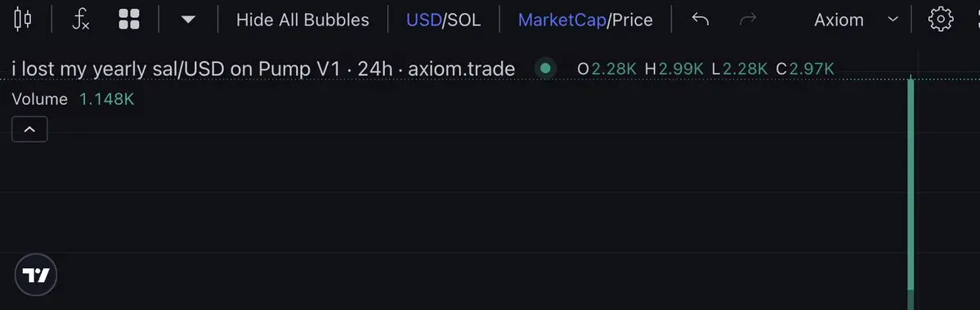Click the 24h interval in chart title

tap(375, 69)
